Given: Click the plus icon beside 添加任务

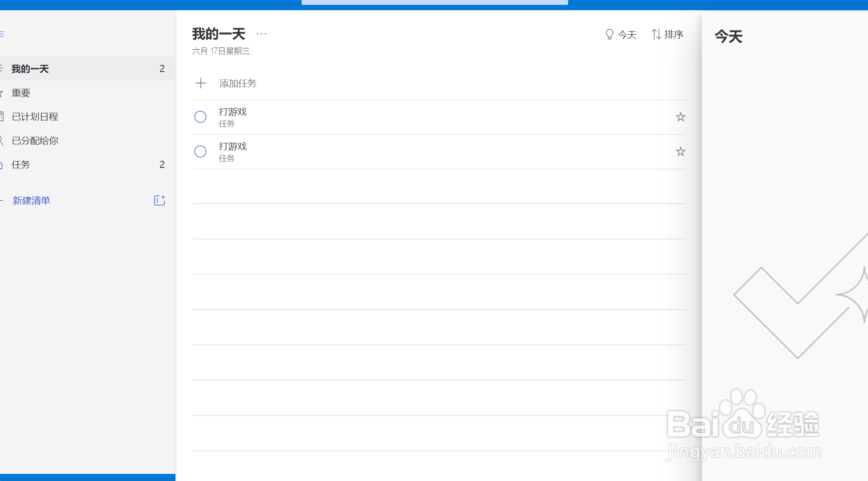Looking at the screenshot, I should [x=201, y=83].
